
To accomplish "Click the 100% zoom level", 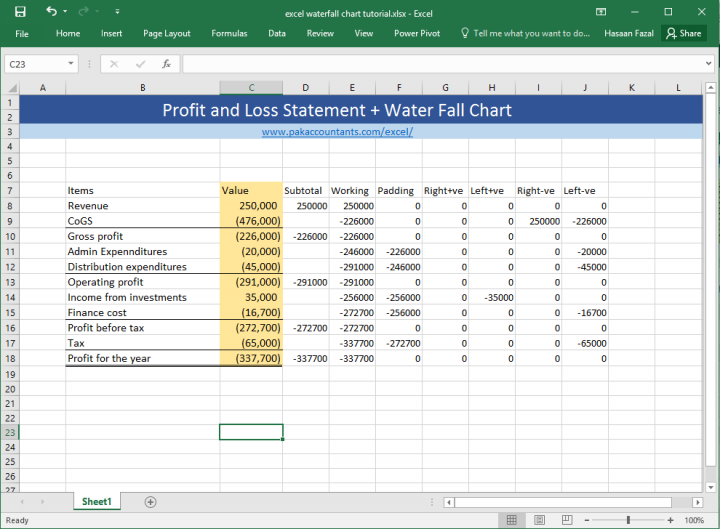I will pos(694,520).
